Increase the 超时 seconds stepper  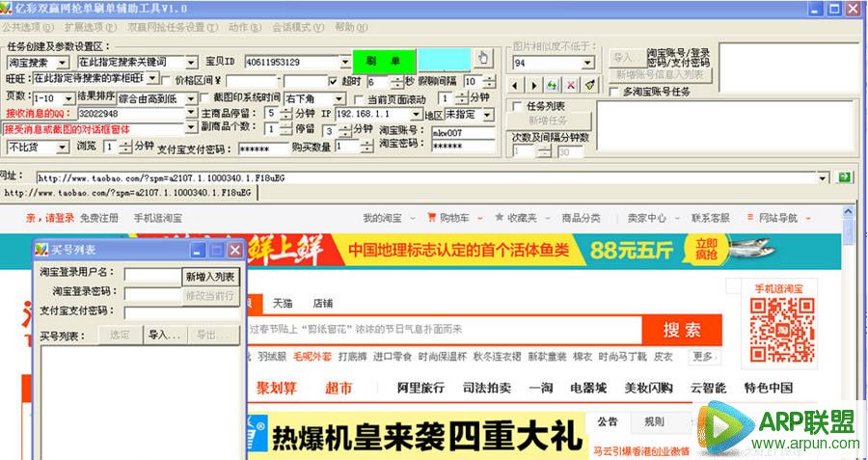397,79
